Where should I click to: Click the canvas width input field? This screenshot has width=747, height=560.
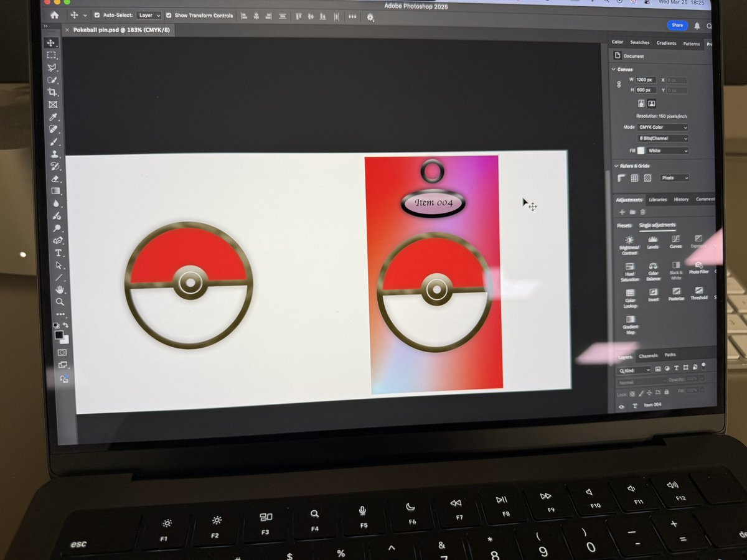[644, 80]
